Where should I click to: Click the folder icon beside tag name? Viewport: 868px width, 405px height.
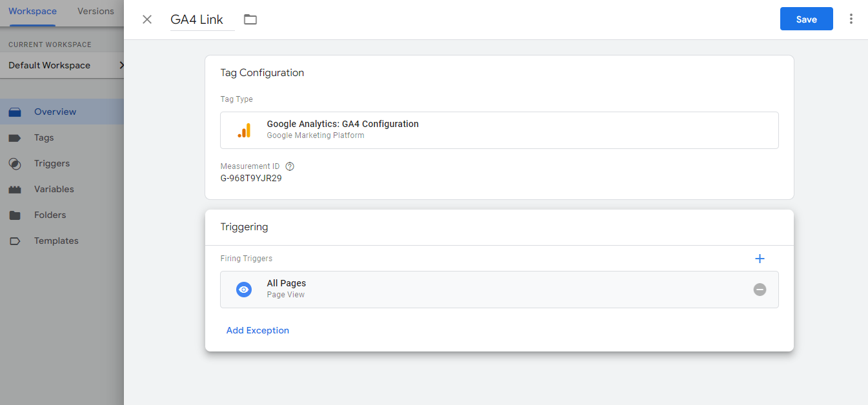click(x=250, y=19)
